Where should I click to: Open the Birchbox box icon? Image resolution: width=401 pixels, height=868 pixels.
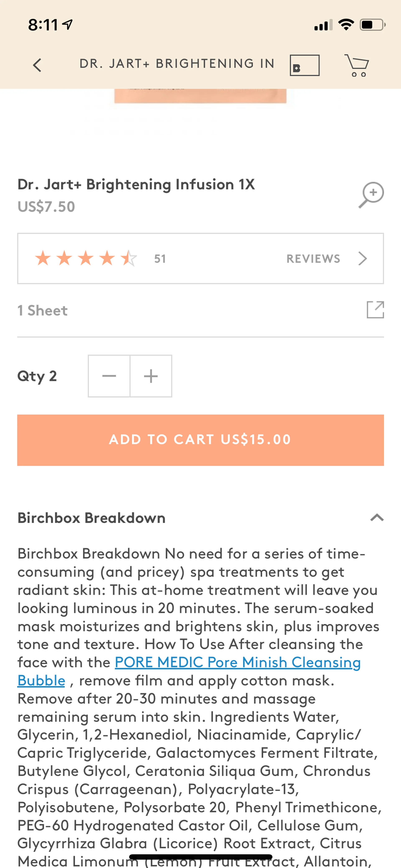click(x=304, y=65)
